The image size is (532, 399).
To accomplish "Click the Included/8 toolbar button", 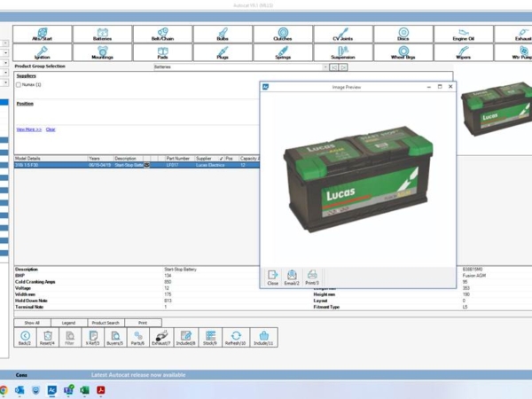I will point(186,338).
